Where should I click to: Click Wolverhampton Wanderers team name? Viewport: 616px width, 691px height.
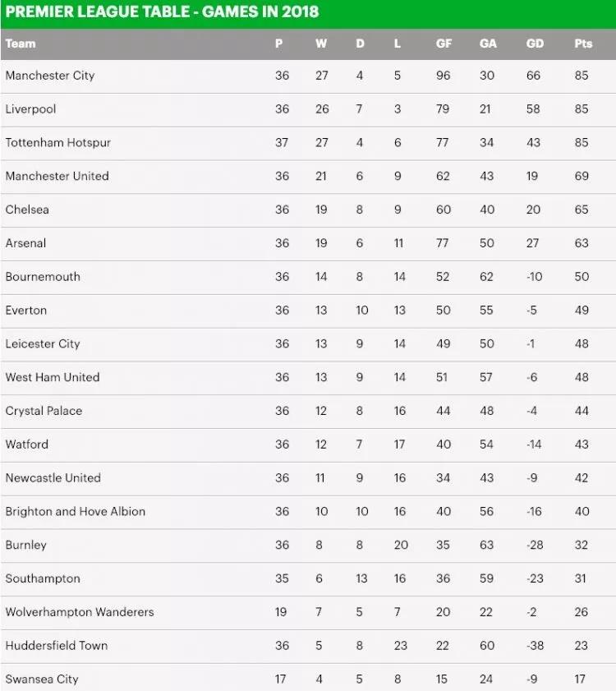(x=80, y=612)
